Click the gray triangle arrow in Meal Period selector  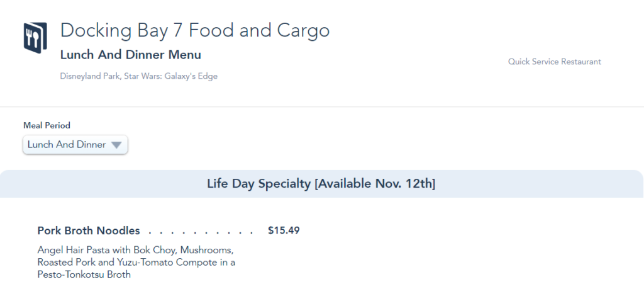click(x=116, y=145)
